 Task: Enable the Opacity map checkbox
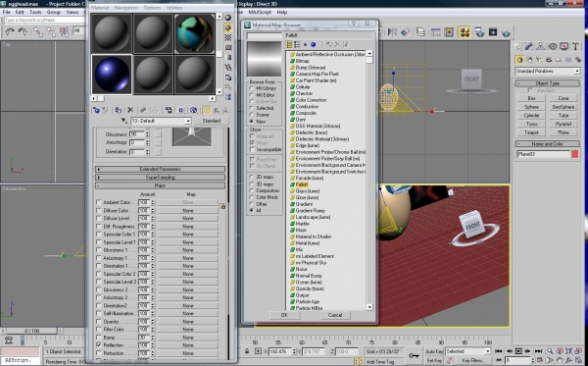coord(99,321)
